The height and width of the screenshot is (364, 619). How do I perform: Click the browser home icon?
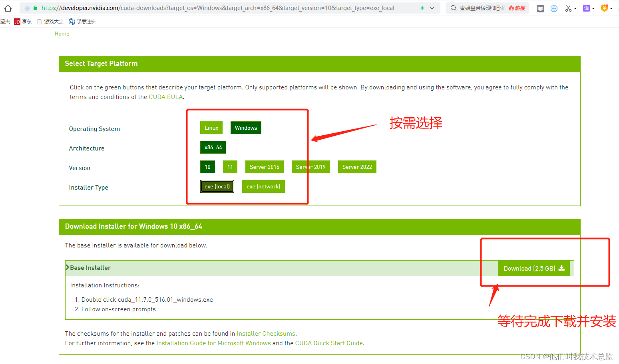[x=8, y=8]
